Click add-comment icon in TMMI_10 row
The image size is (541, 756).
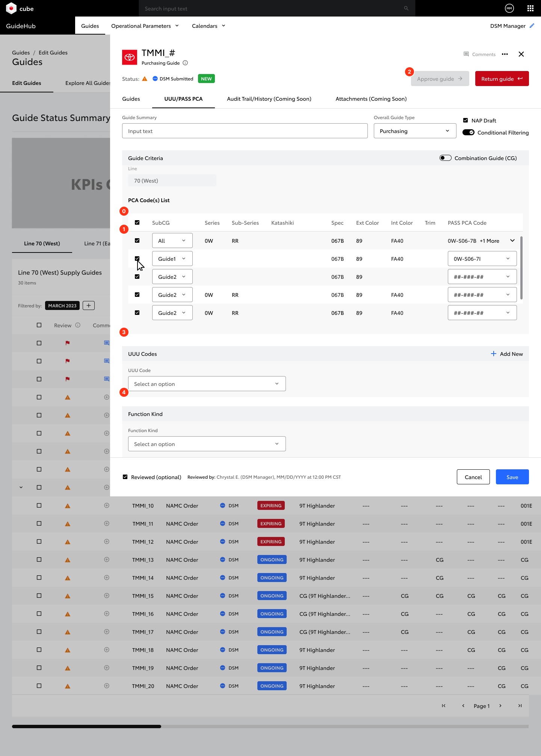point(107,505)
